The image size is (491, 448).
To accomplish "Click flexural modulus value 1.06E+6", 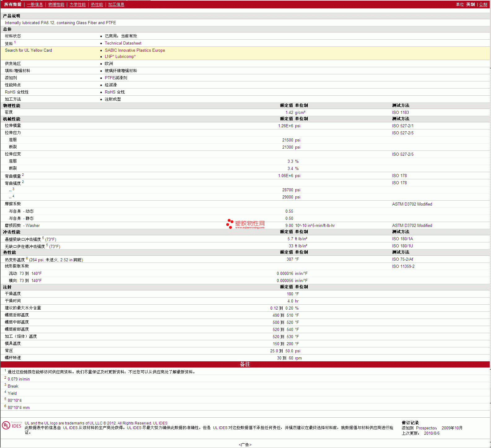I will [285, 176].
